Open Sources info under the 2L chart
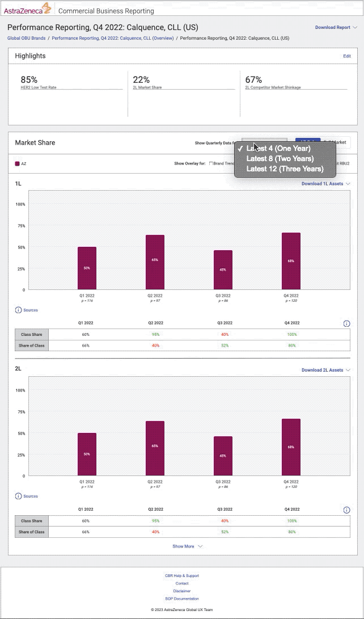 27,496
